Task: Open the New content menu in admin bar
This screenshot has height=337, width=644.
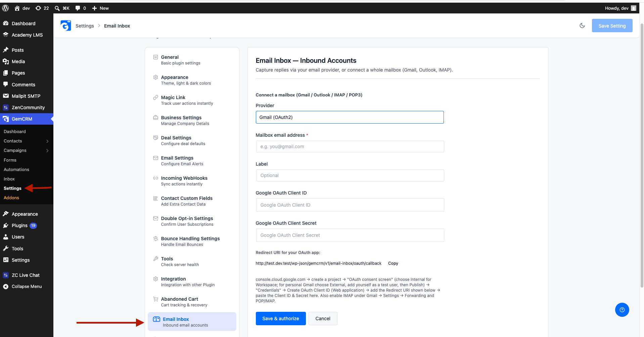Action: (x=100, y=8)
